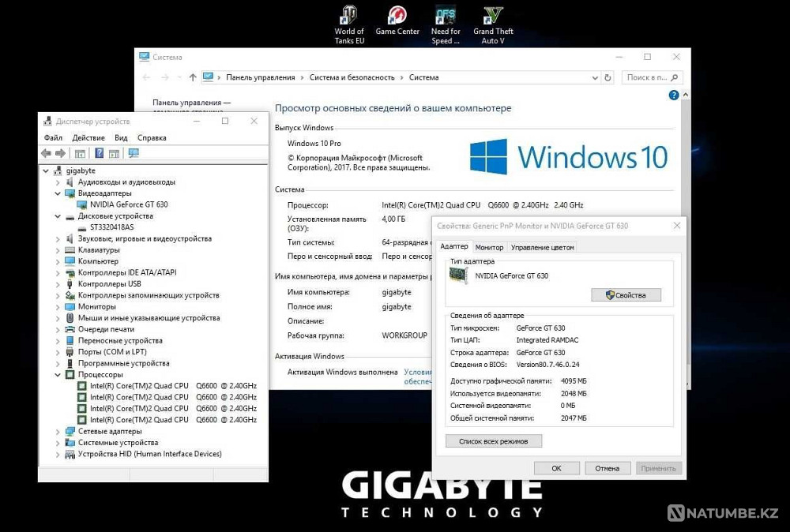Launch Grand Theft Auto V desktop shortcut
Image resolution: width=790 pixels, height=532 pixels.
pyautogui.click(x=493, y=16)
